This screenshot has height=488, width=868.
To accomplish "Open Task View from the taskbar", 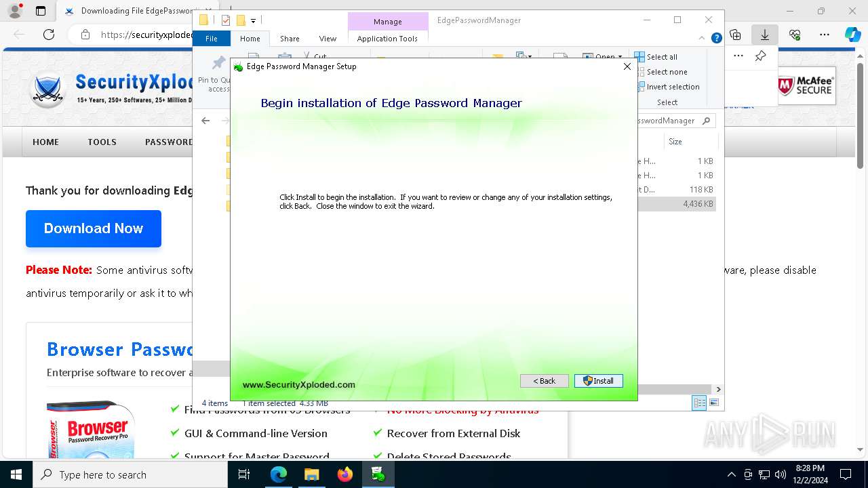I will (x=245, y=474).
